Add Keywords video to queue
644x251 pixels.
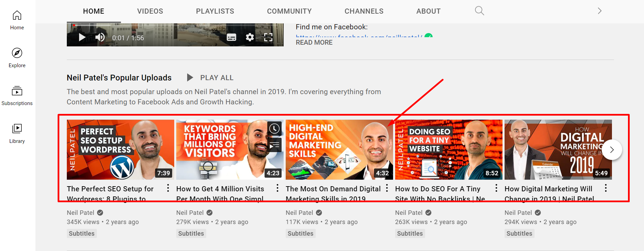(x=274, y=145)
